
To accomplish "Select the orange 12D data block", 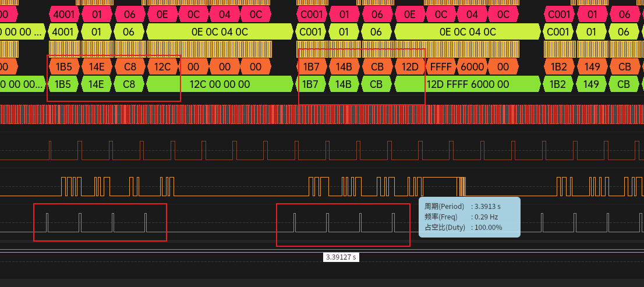I will 410,67.
